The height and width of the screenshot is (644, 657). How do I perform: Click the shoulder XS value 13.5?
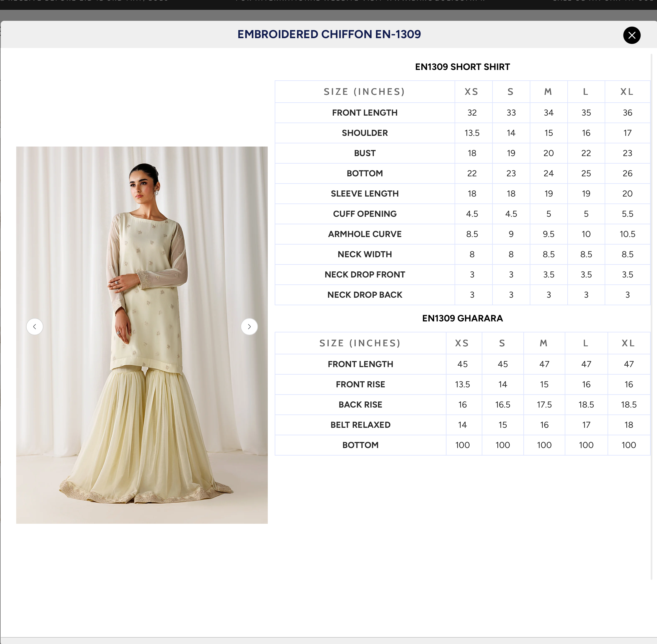point(472,133)
